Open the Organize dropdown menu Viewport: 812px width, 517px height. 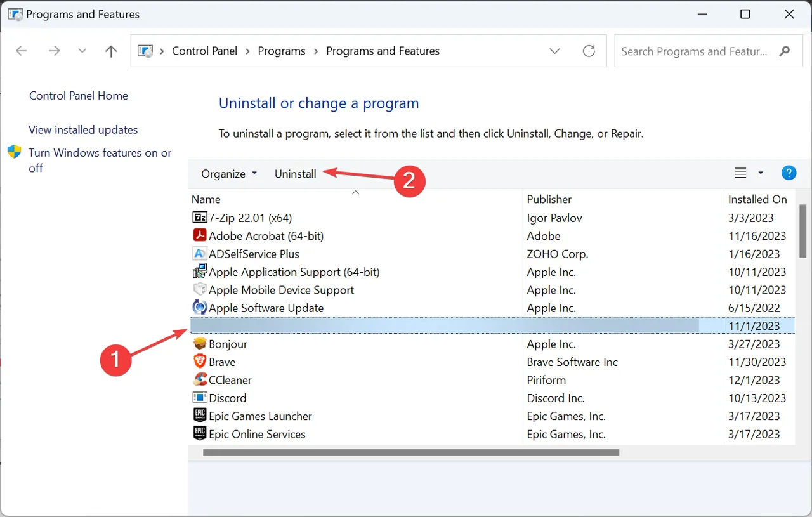point(229,174)
